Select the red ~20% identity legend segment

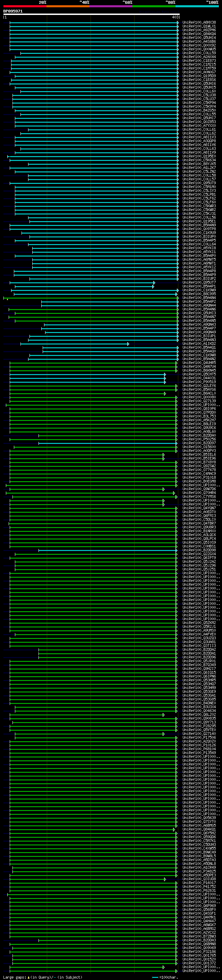[x=25, y=6]
